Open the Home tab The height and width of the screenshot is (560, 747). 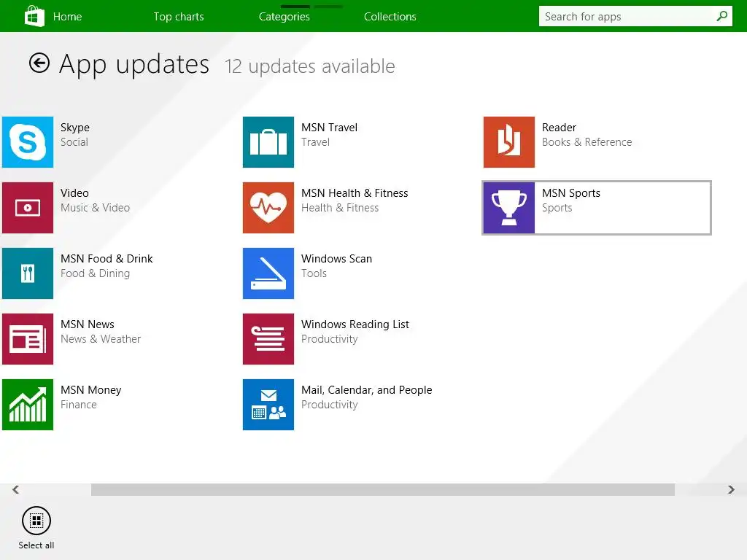click(x=67, y=17)
